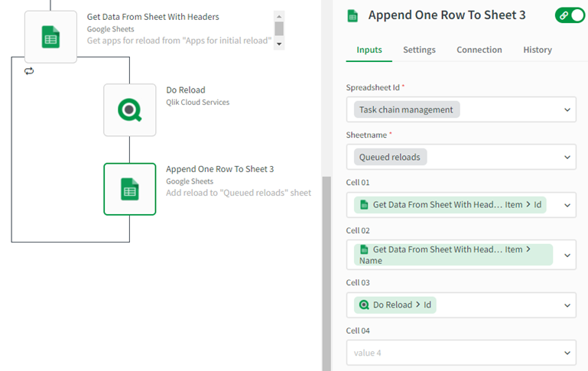Open the Connection tab
The image size is (588, 371).
pos(479,50)
